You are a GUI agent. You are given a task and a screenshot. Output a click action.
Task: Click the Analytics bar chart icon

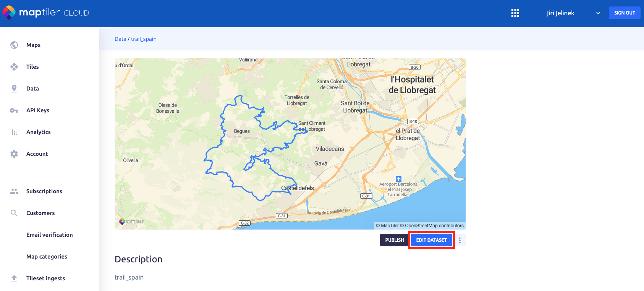point(14,132)
